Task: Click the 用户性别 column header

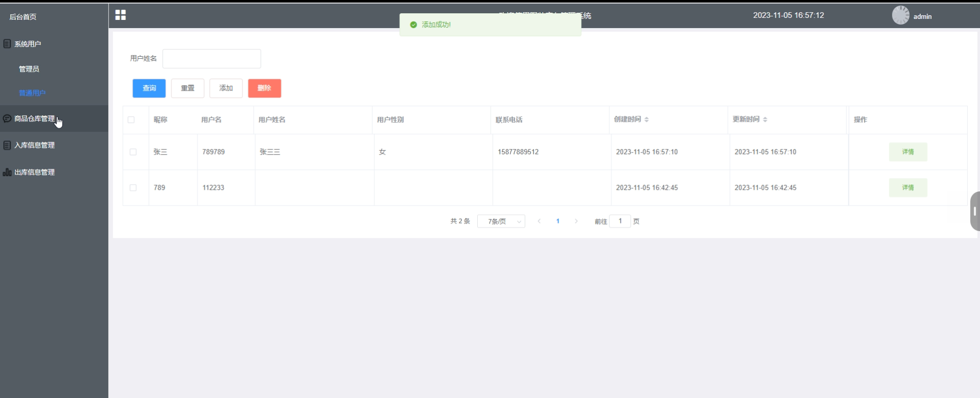Action: (x=390, y=120)
